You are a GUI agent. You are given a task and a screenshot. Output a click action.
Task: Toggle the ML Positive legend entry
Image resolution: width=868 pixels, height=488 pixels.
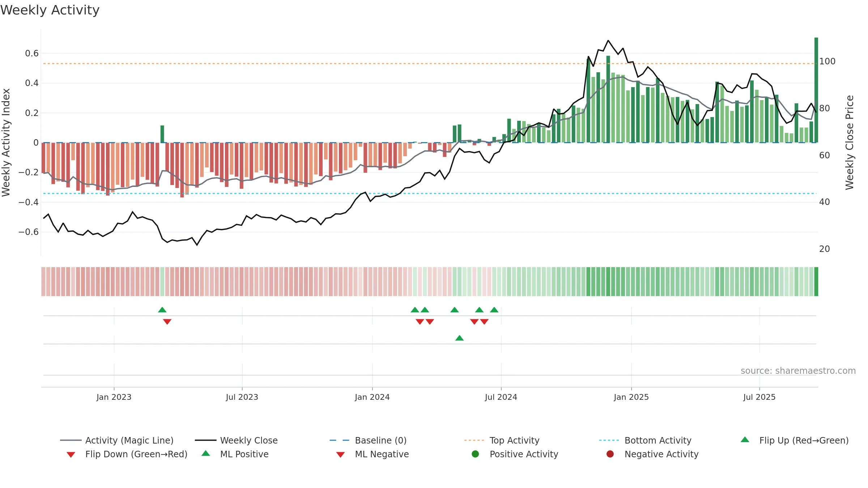235,454
